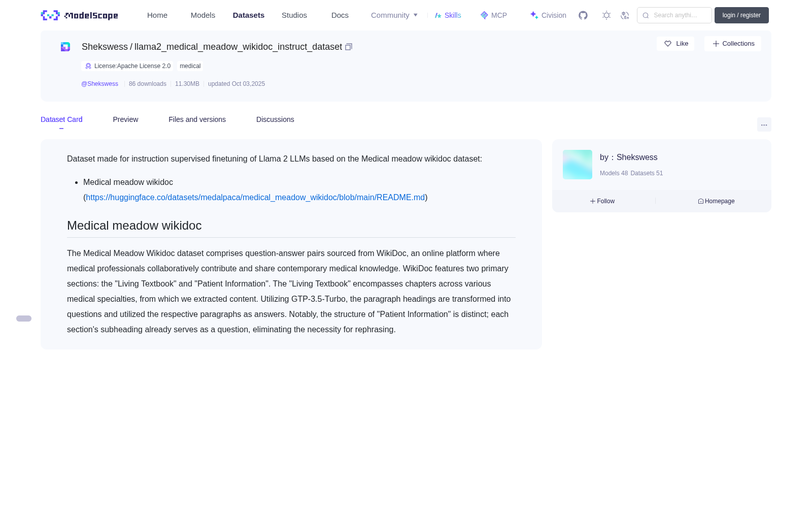
Task: Click 'Models 48' under Sheksswess
Action: (614, 173)
